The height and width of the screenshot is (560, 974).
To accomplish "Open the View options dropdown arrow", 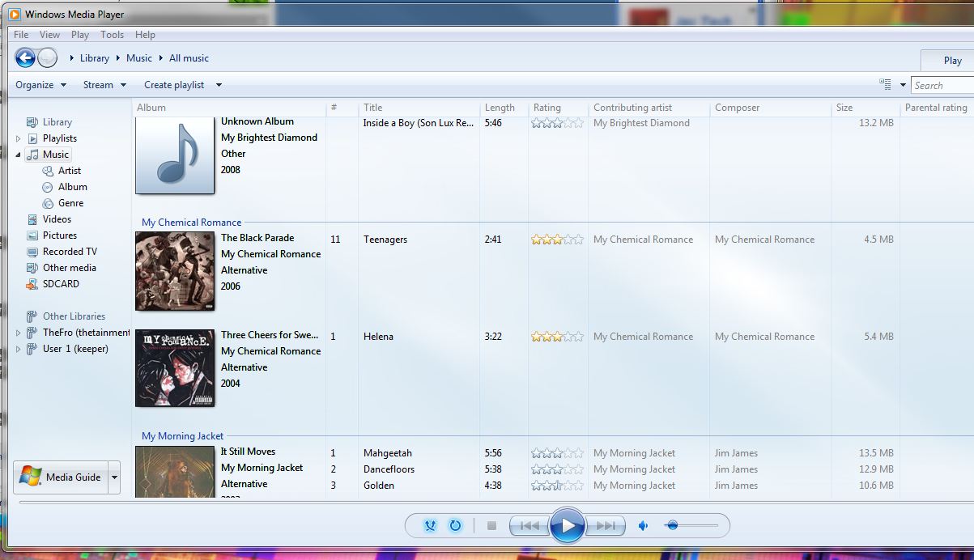I will coord(903,85).
